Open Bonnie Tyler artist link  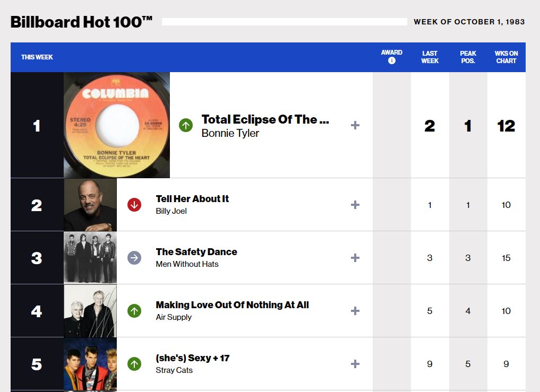(x=230, y=133)
